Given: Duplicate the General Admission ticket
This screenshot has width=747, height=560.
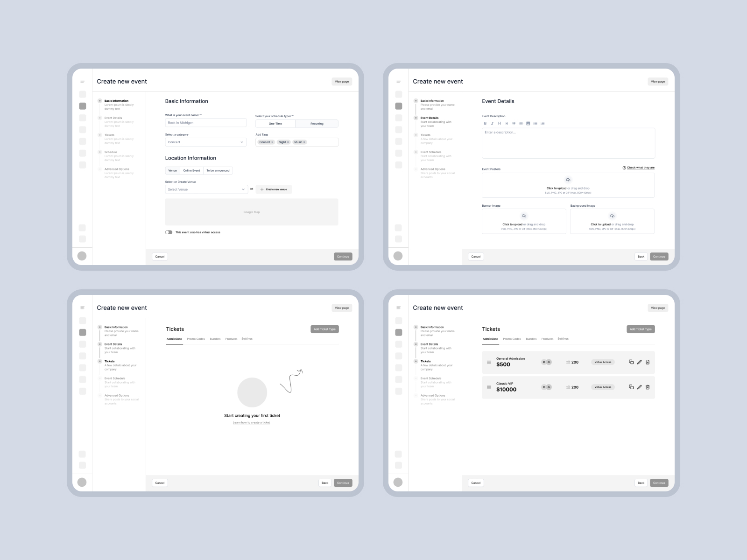Looking at the screenshot, I should pyautogui.click(x=631, y=362).
